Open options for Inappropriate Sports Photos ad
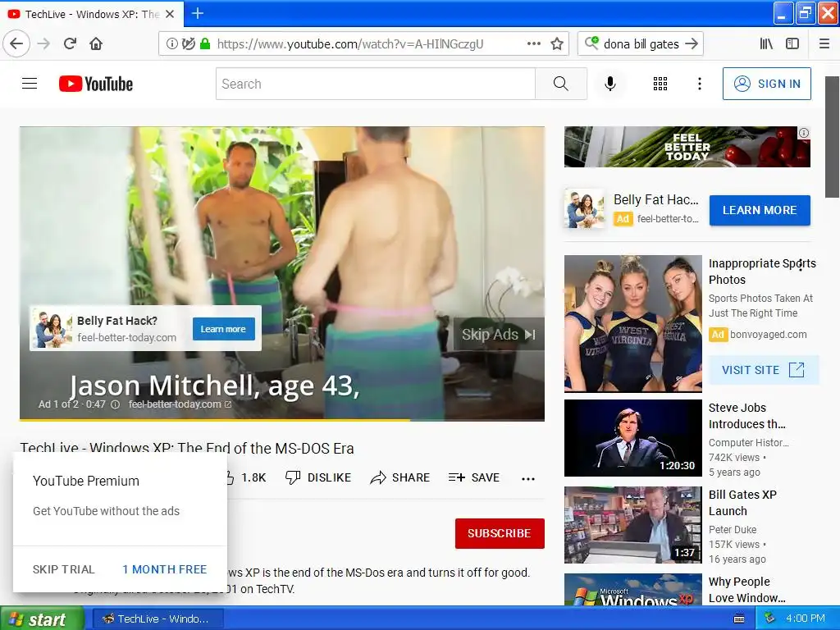Image resolution: width=840 pixels, height=630 pixels. [x=801, y=265]
